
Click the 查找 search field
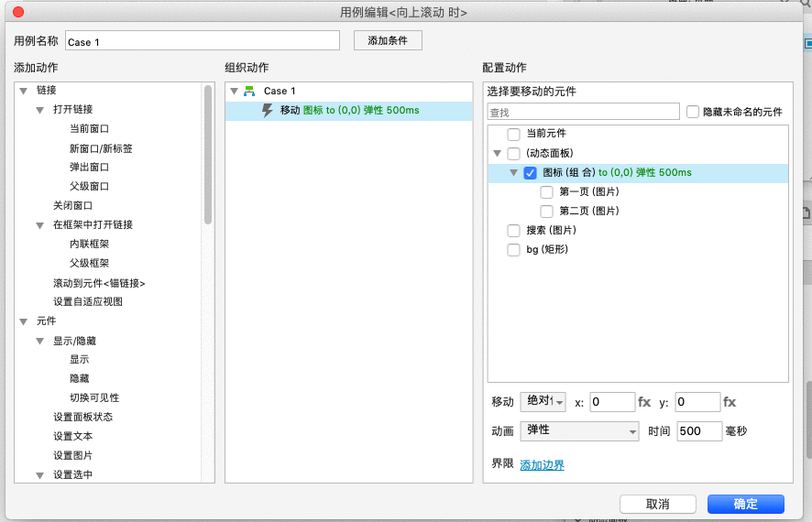(583, 112)
